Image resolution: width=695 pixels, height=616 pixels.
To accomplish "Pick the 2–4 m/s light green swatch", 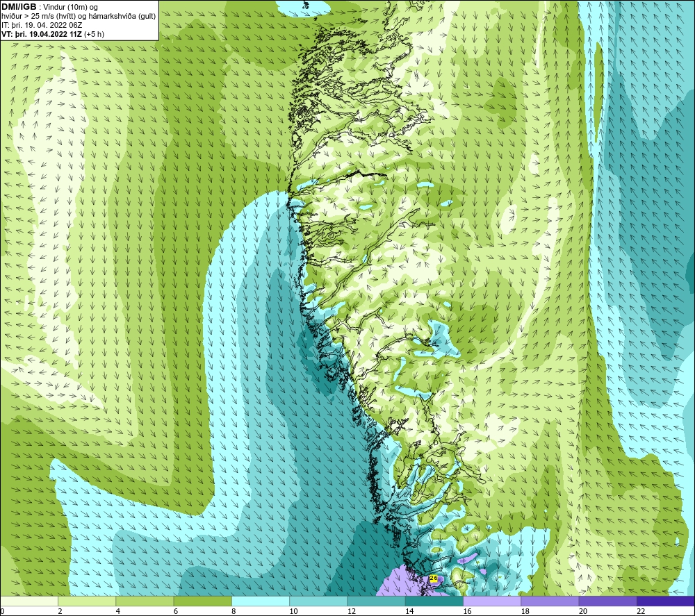I will pos(87,601).
